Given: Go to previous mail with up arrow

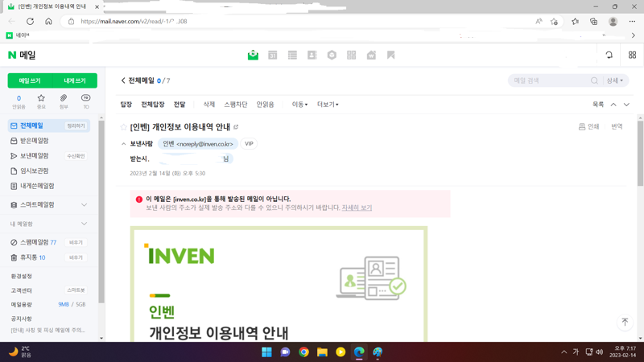Looking at the screenshot, I should [613, 105].
